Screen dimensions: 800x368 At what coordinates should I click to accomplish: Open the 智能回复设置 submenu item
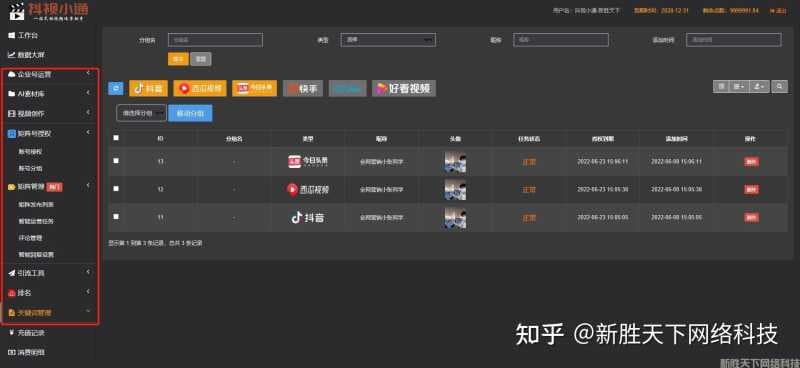(36, 254)
